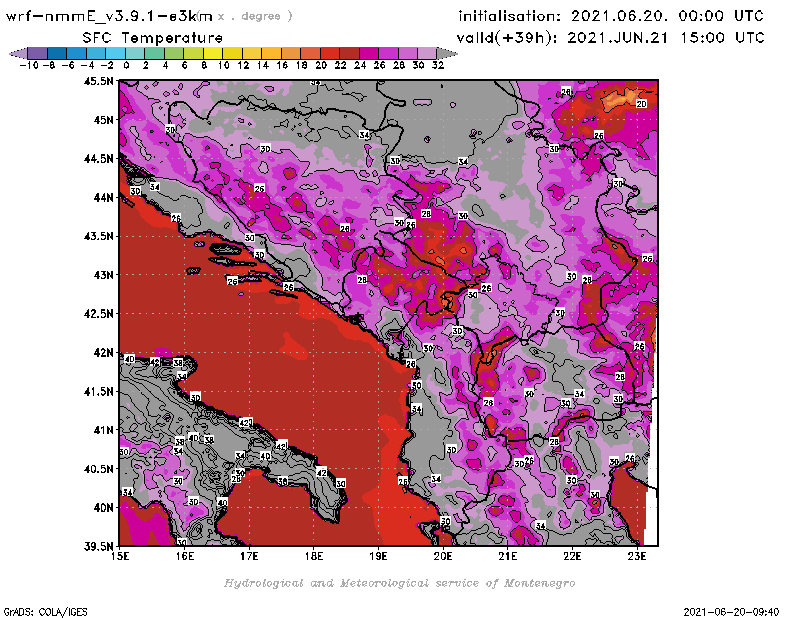Viewport: 800px width, 618px height.
Task: Click the longitude label '18E'
Action: pyautogui.click(x=314, y=556)
